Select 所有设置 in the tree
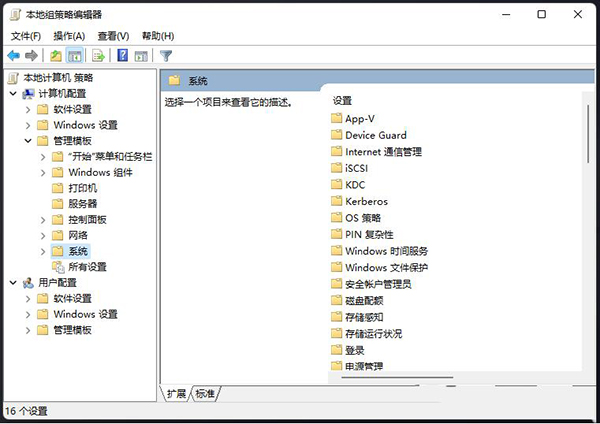 (x=87, y=267)
